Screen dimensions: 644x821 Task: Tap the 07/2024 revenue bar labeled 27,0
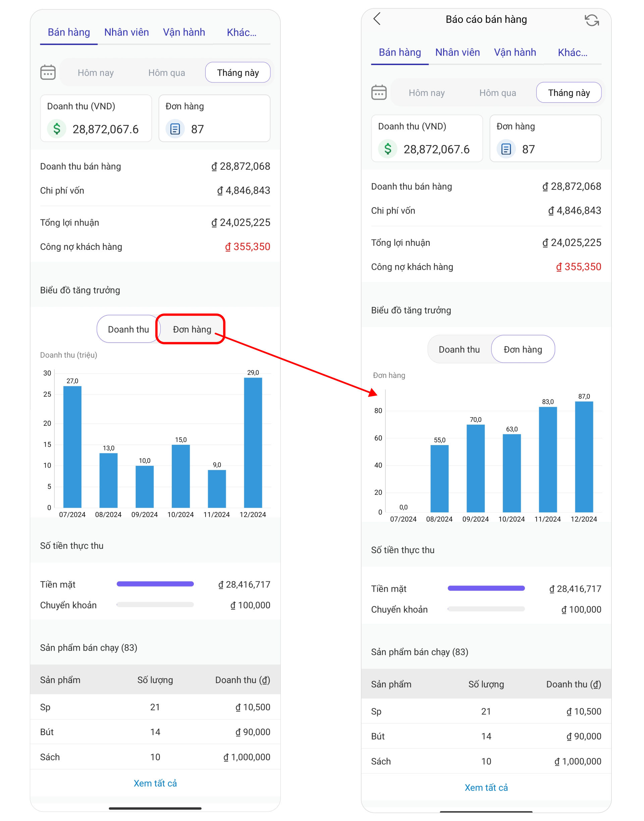(x=72, y=447)
